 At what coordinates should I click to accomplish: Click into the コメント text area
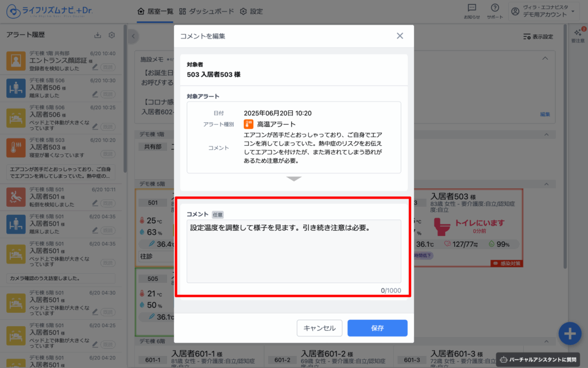(293, 251)
